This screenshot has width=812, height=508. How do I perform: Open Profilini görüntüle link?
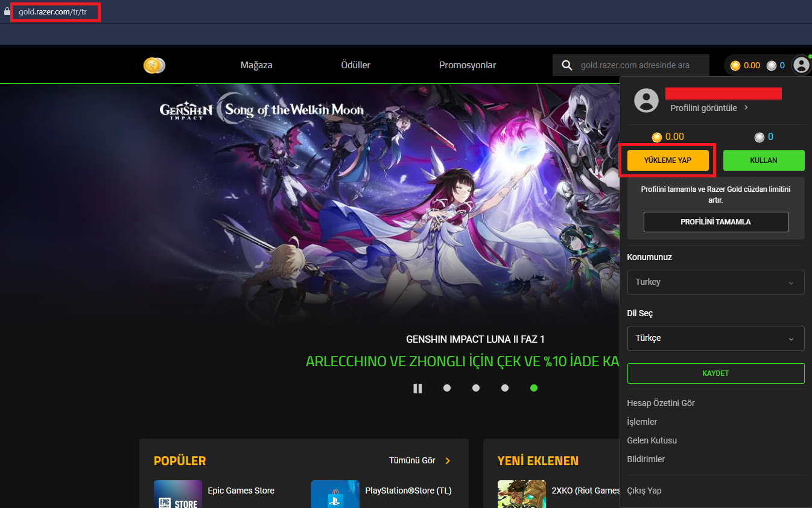pos(709,108)
